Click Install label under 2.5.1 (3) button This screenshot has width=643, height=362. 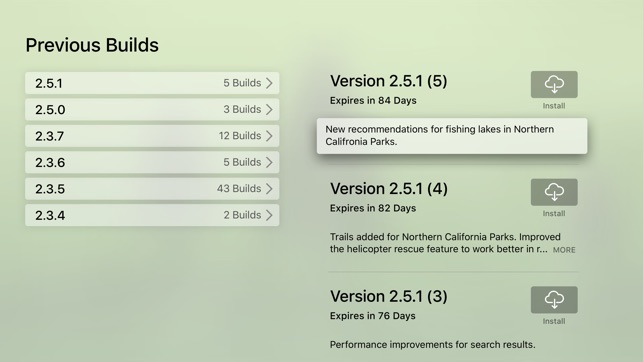554,321
